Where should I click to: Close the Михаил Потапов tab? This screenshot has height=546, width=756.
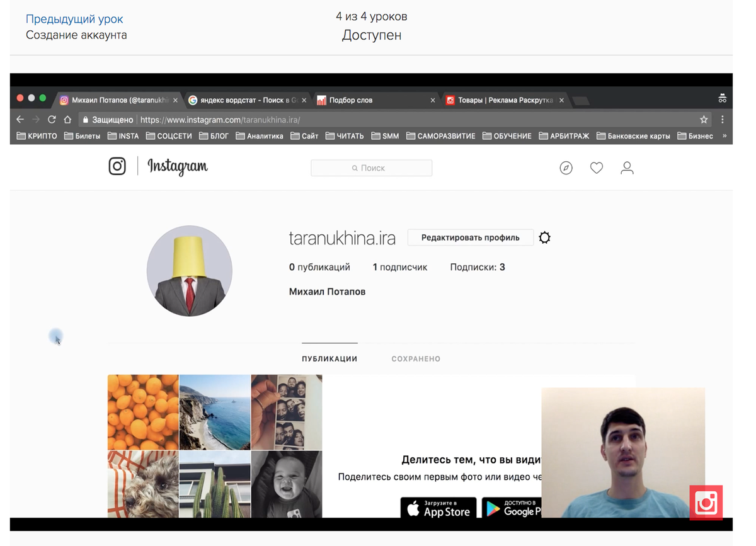176,100
